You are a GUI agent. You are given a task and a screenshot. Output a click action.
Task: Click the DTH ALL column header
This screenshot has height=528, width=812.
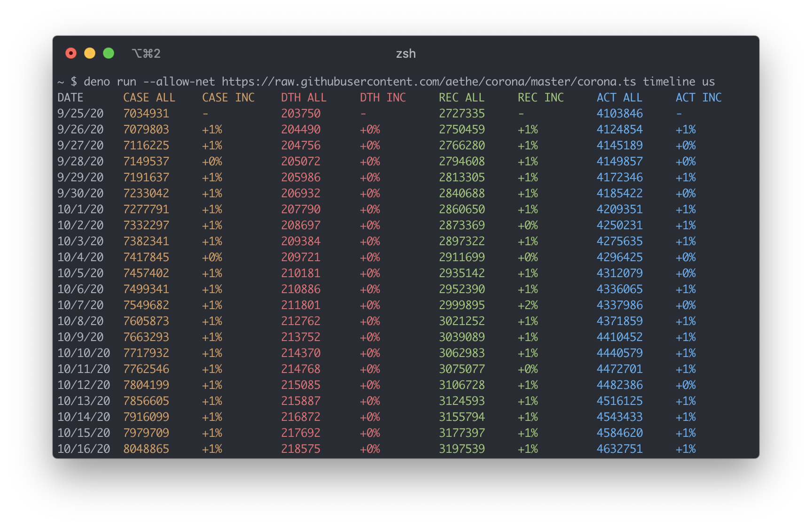pos(304,98)
